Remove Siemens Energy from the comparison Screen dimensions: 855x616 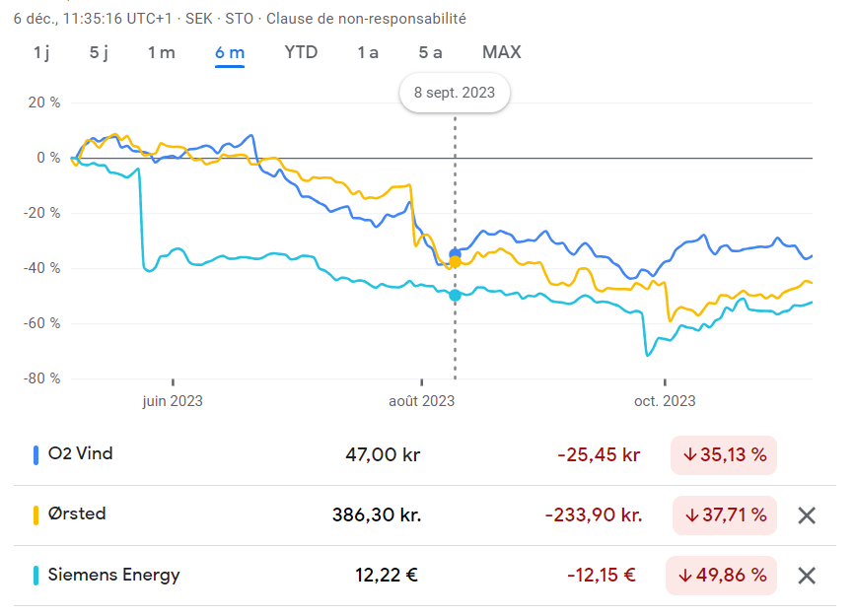coord(807,576)
